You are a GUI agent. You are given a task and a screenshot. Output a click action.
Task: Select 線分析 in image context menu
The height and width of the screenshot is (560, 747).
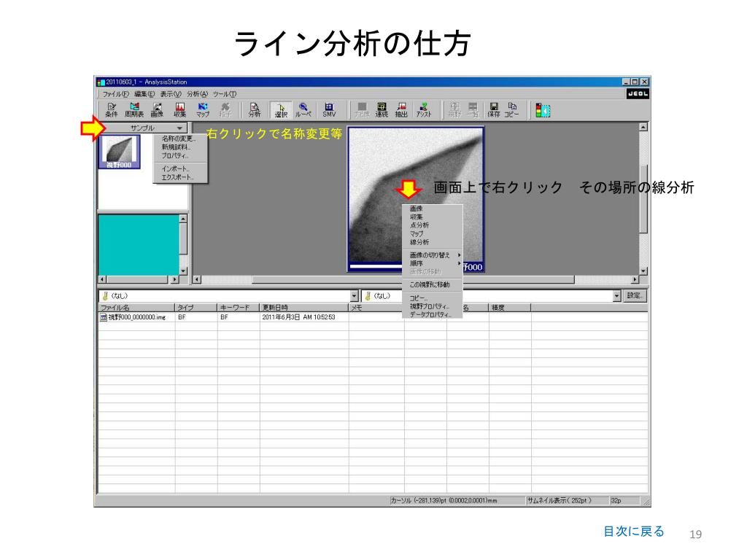(x=419, y=242)
